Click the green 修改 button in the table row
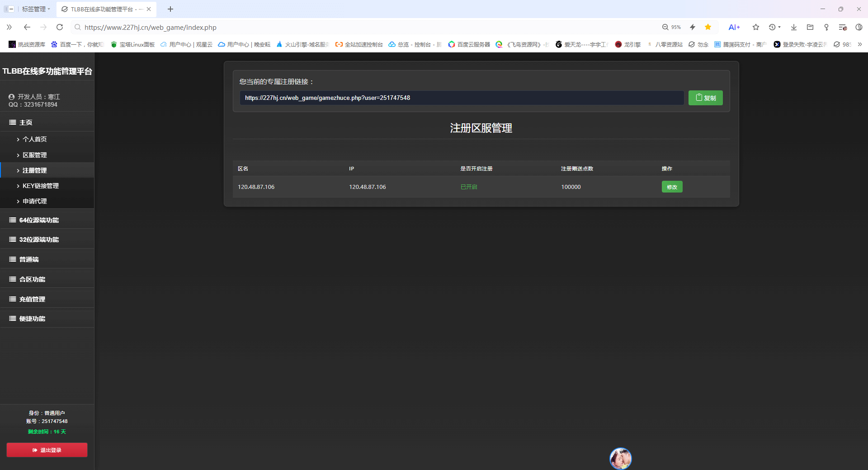The image size is (868, 470). tap(672, 187)
